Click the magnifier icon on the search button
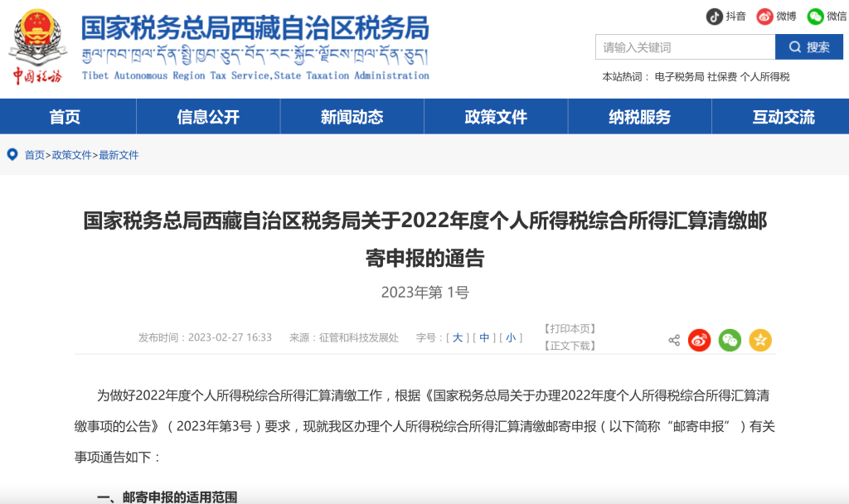849x504 pixels. (x=796, y=46)
